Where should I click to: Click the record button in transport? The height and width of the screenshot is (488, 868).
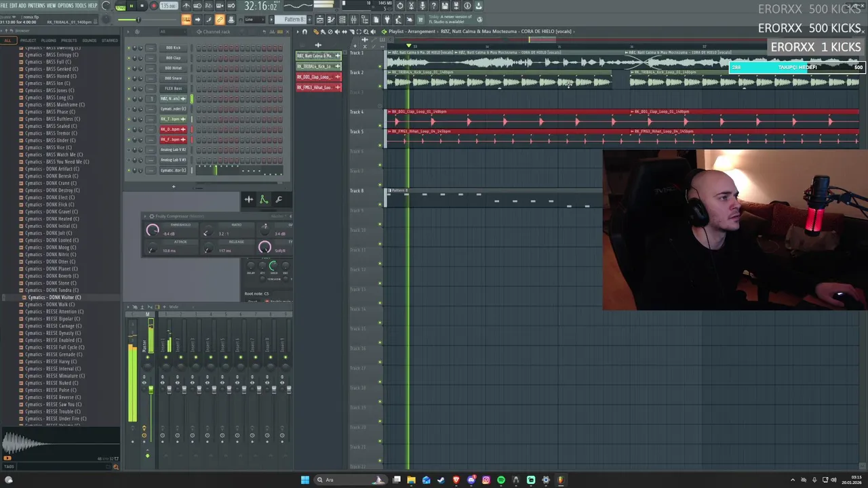click(x=154, y=6)
